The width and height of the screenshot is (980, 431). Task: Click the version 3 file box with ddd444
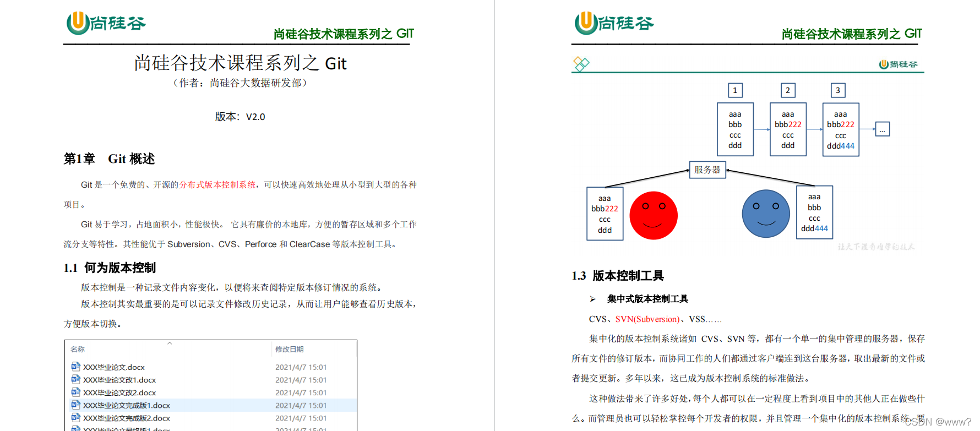pos(841,130)
